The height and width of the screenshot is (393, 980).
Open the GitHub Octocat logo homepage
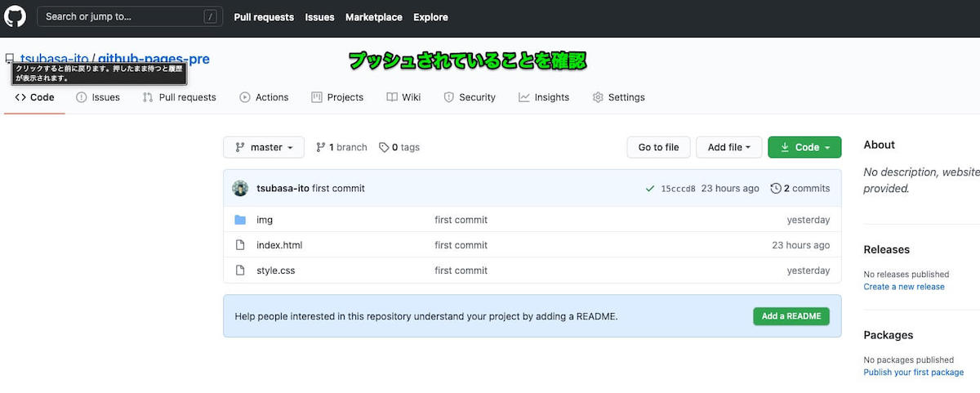15,16
